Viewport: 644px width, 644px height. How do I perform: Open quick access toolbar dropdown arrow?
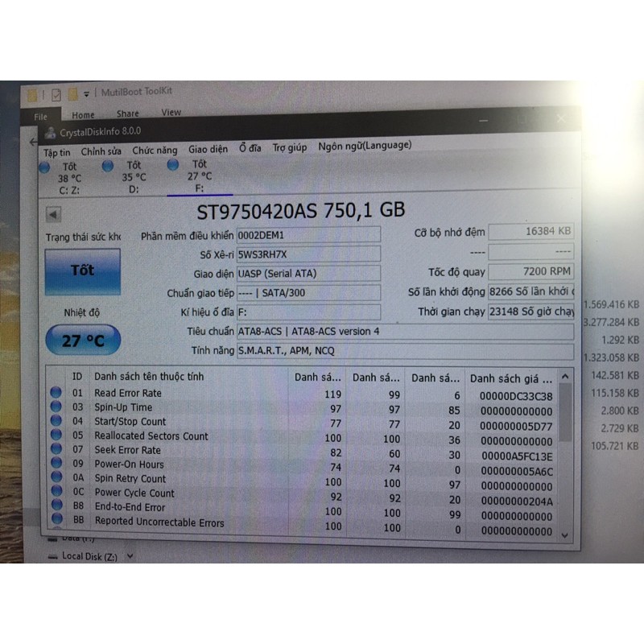[86, 94]
